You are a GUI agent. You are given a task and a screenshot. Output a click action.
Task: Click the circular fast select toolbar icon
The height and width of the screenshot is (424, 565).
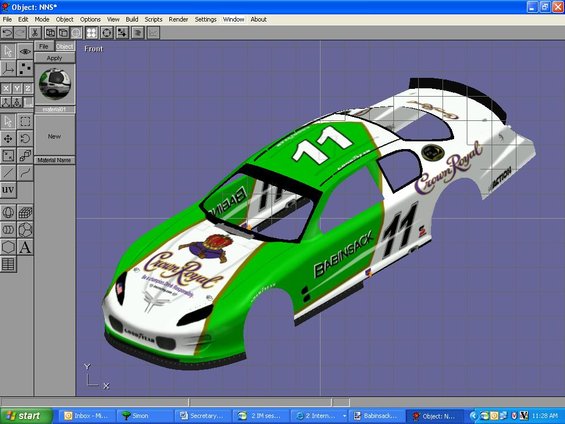(x=107, y=33)
